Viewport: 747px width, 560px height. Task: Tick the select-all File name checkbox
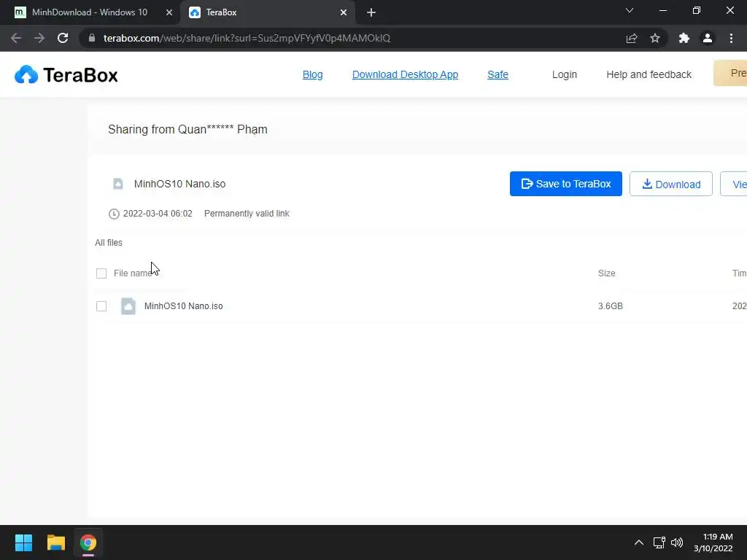101,273
